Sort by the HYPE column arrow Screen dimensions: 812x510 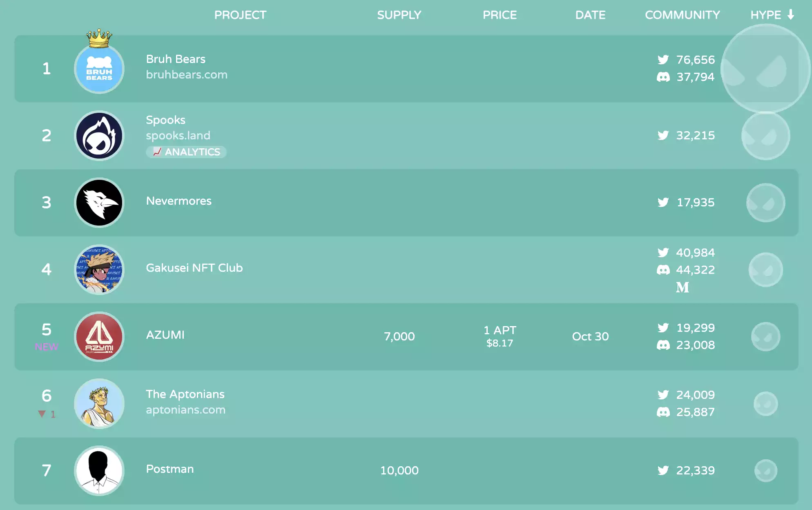791,15
